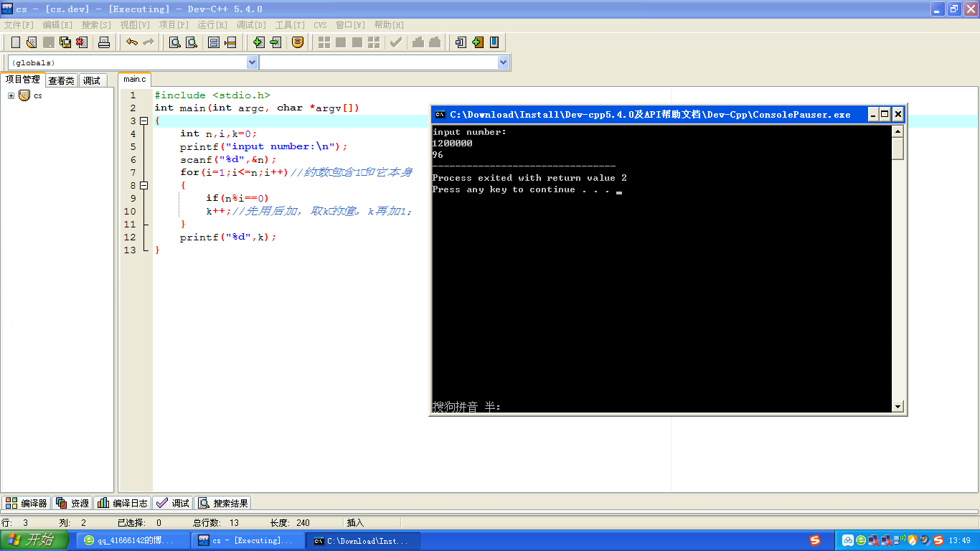
Task: Click the scanf("%d",&n); code line
Action: (228, 160)
